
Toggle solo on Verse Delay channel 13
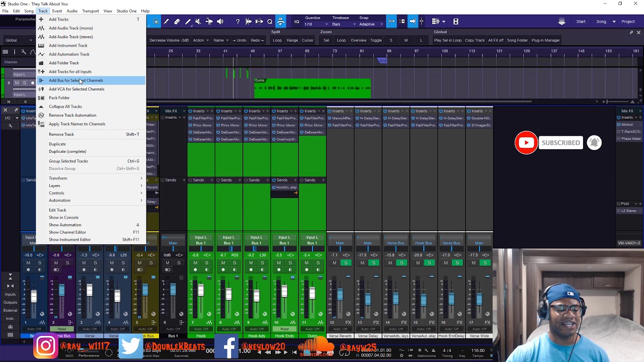click(x=373, y=262)
